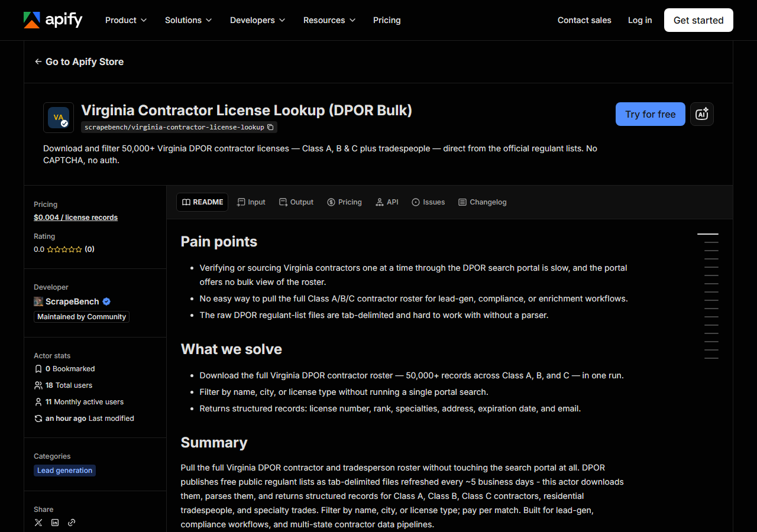Screen dimensions: 757x532
Task: Switch to the Input tab
Action: coord(251,202)
